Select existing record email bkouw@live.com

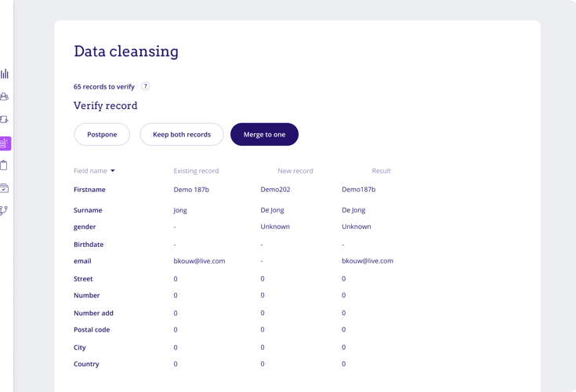click(x=199, y=261)
